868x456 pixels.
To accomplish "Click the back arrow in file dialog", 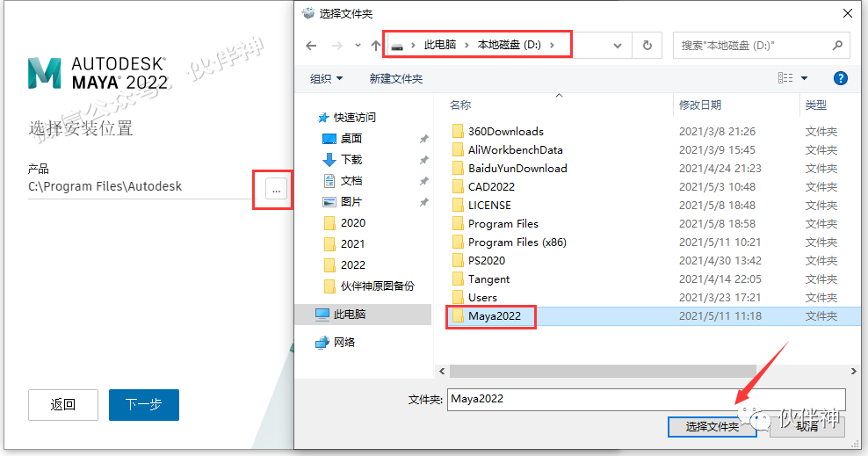I will coord(311,46).
